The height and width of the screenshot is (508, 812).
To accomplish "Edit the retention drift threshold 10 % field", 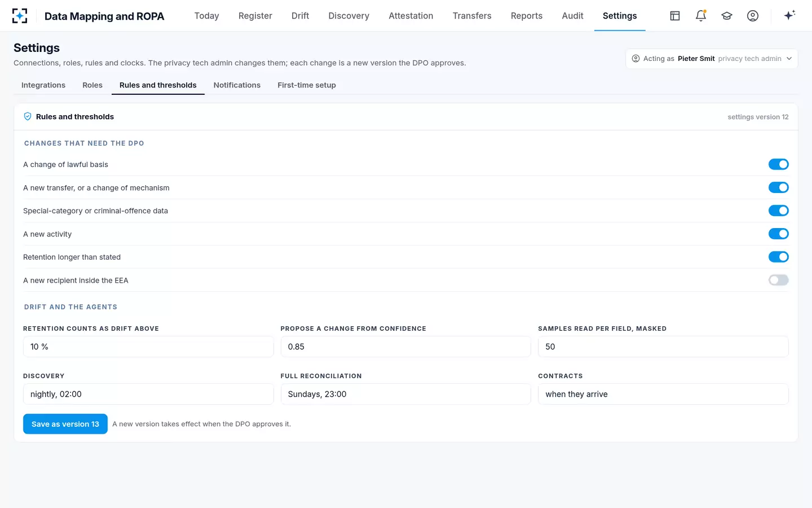I will pos(148,347).
